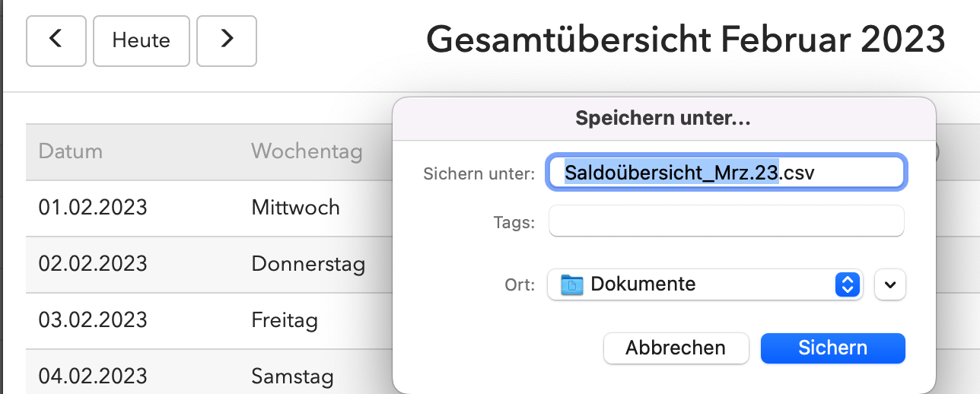This screenshot has width=980, height=394.
Task: Click the Datum column header
Action: tap(70, 151)
